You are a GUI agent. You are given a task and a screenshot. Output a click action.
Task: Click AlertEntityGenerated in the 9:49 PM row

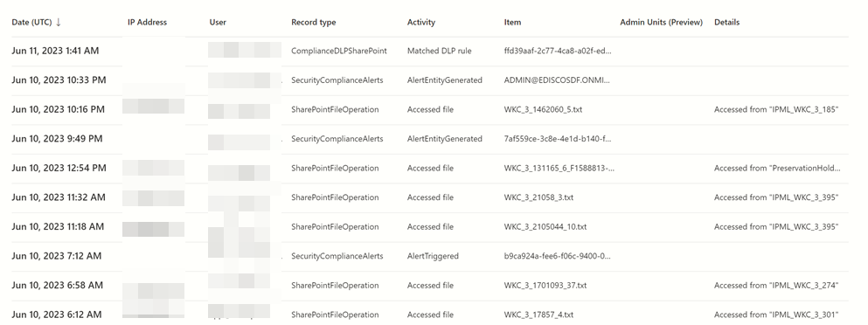pyautogui.click(x=445, y=139)
